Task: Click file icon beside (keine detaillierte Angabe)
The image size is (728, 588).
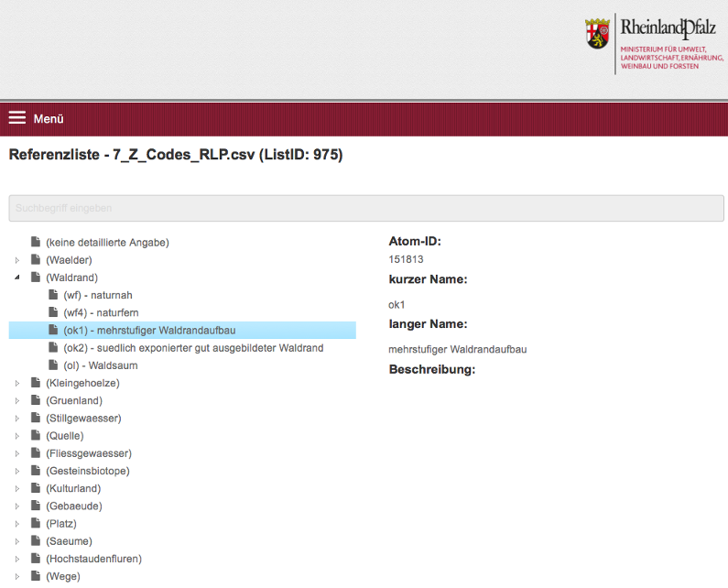Action: pos(36,242)
